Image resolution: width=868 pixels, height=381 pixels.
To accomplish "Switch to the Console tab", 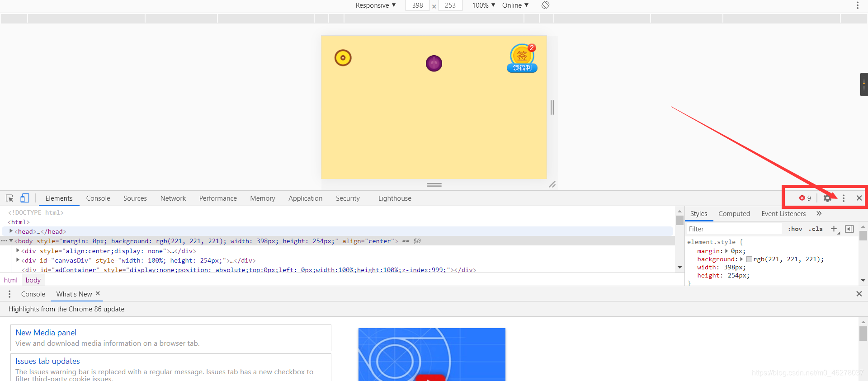I will (x=98, y=198).
